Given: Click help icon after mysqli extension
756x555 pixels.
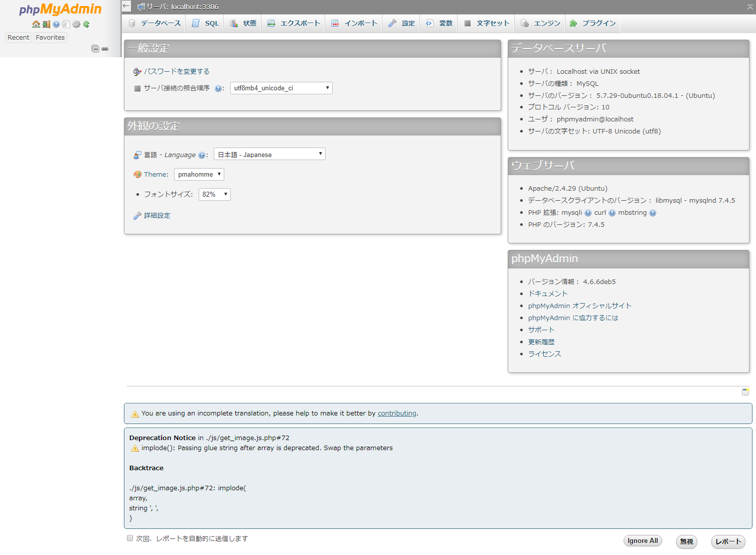Looking at the screenshot, I should pos(588,213).
